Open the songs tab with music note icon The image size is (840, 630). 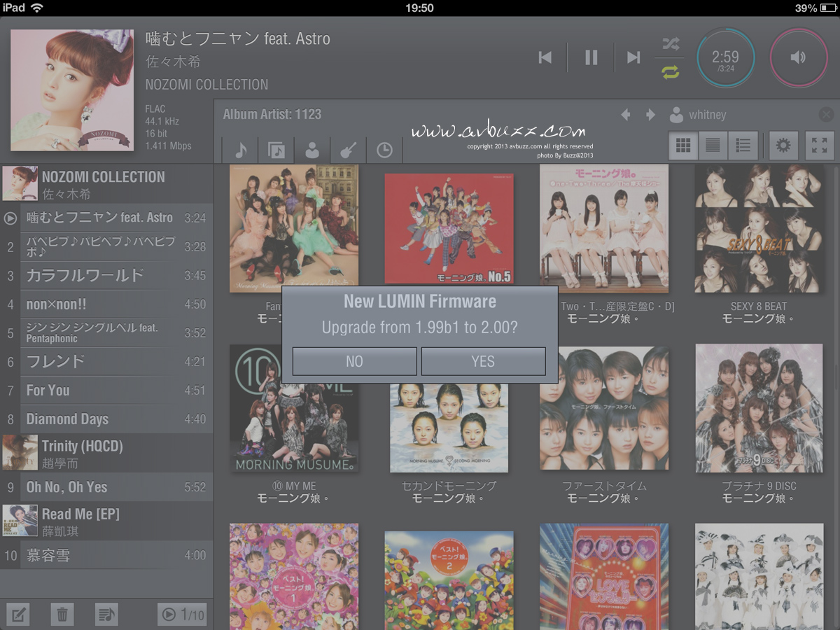[241, 150]
